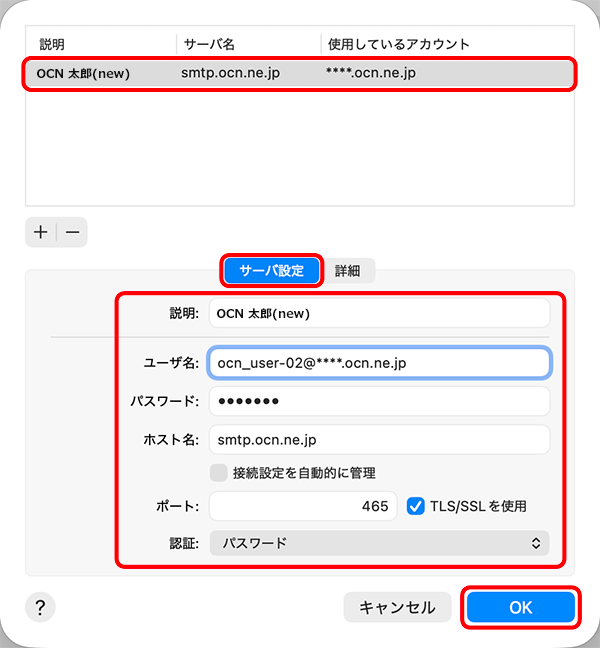Click the plus button to add a server

tap(41, 232)
